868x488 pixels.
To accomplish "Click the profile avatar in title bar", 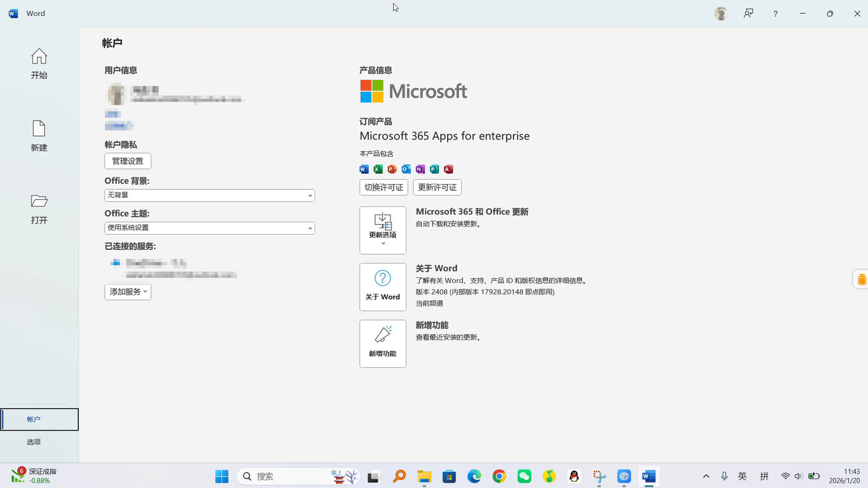I will (721, 14).
